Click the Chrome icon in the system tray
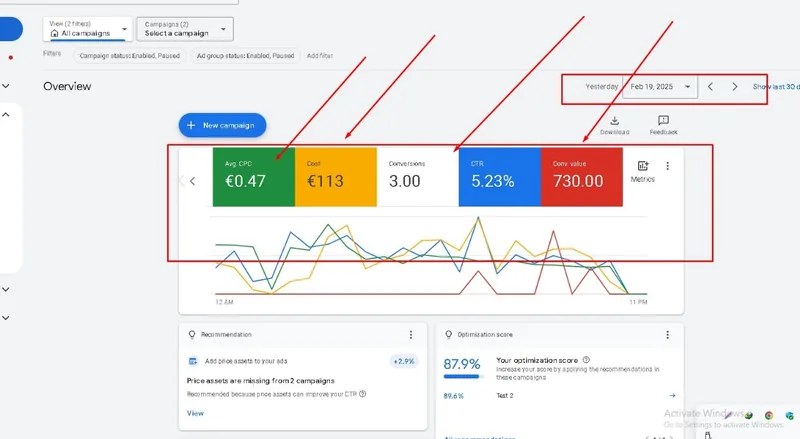800x439 pixels. [769, 416]
